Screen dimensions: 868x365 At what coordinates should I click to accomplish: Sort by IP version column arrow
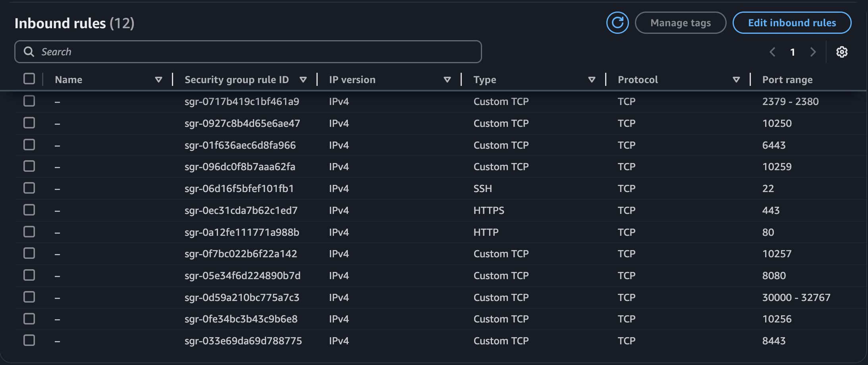point(447,80)
